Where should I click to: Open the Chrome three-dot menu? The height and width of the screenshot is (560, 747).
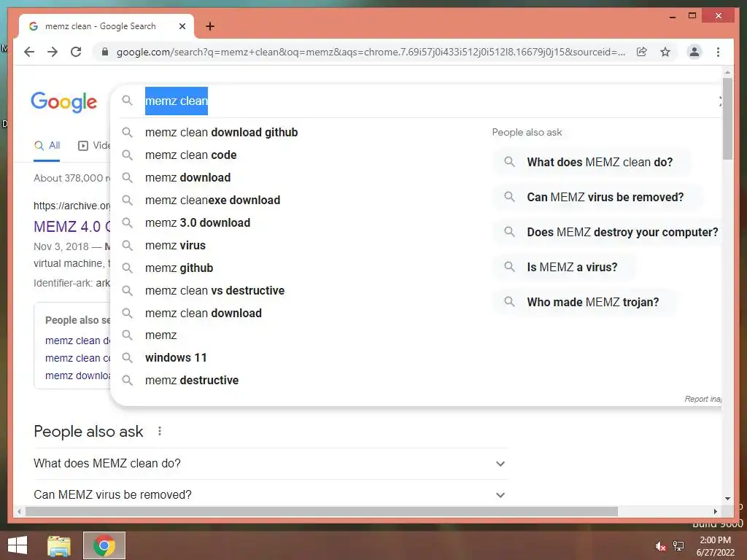[x=718, y=52]
